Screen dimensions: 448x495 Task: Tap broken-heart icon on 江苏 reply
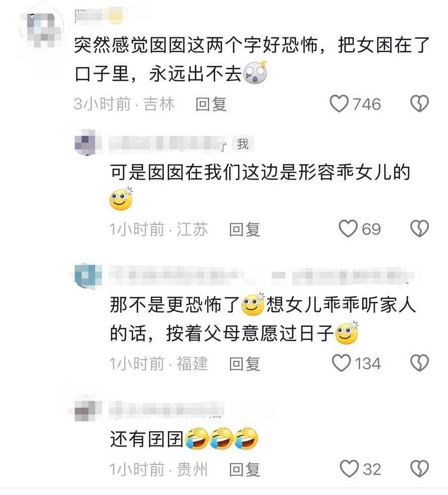click(420, 228)
